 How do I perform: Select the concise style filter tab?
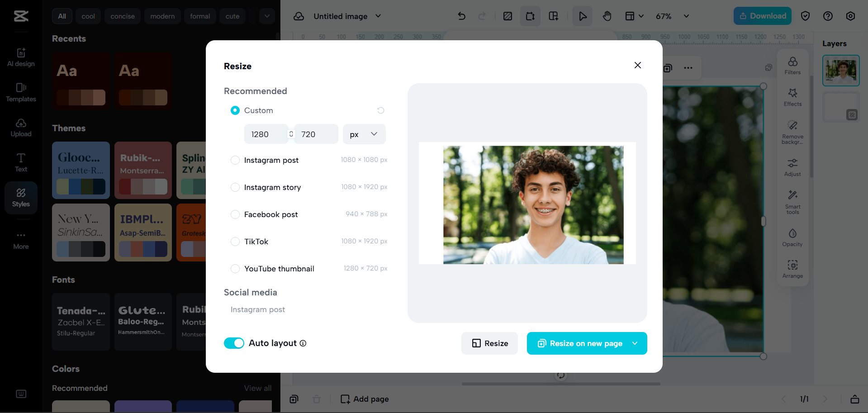click(123, 16)
